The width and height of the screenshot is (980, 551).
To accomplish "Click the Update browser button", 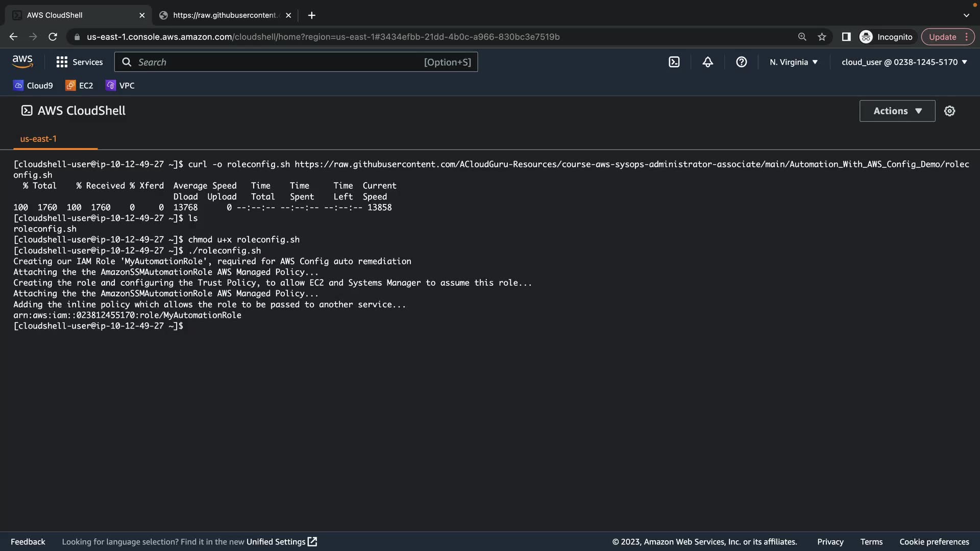I will pos(942,37).
